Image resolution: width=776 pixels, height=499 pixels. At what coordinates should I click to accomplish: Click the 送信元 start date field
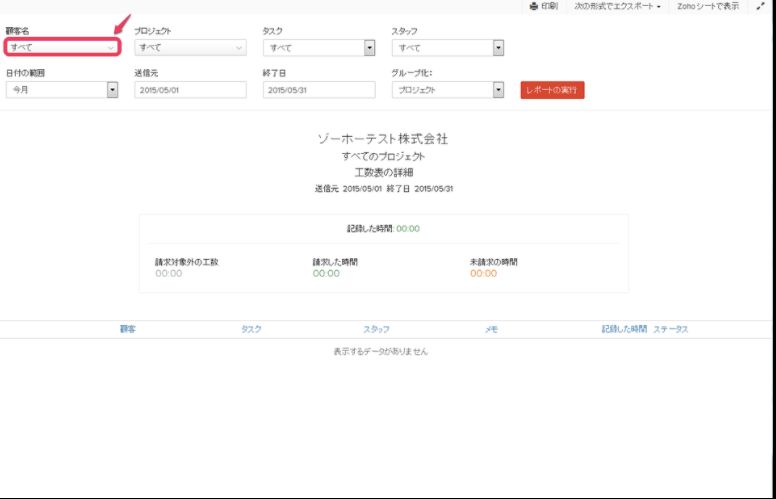click(190, 90)
